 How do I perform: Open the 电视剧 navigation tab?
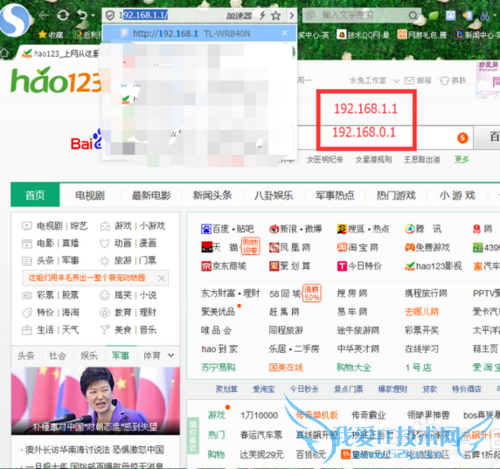[x=90, y=195]
